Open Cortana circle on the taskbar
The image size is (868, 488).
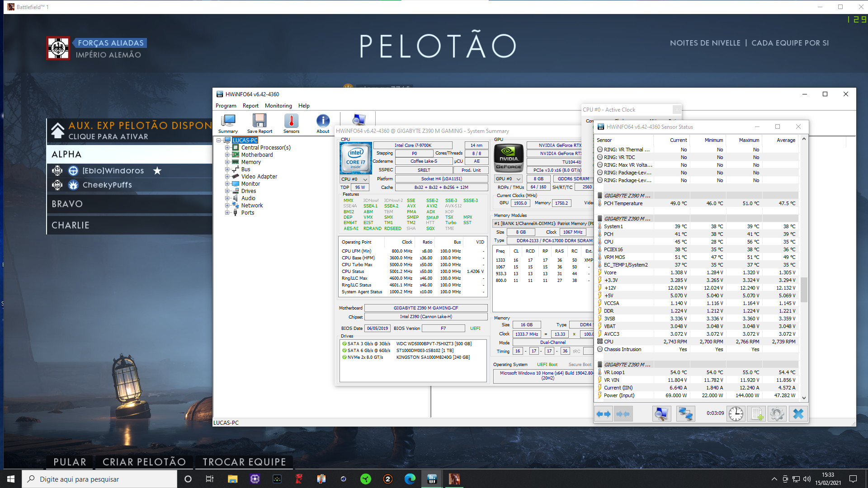(x=188, y=479)
